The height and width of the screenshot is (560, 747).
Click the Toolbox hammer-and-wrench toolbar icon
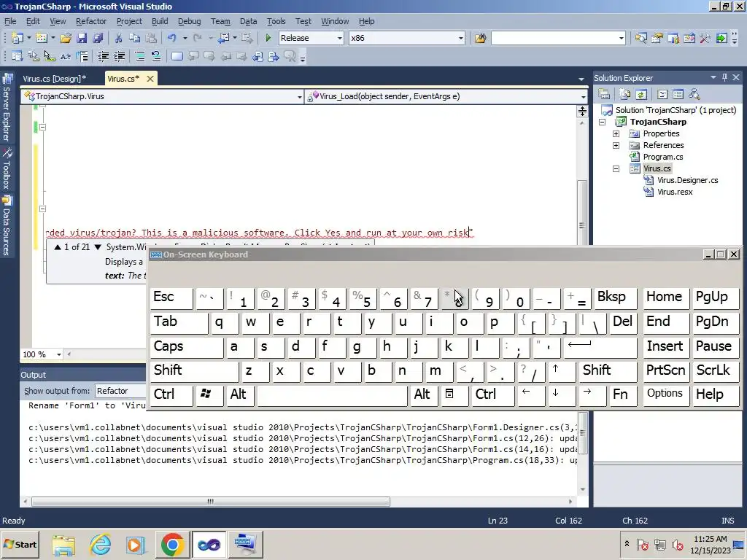705,38
